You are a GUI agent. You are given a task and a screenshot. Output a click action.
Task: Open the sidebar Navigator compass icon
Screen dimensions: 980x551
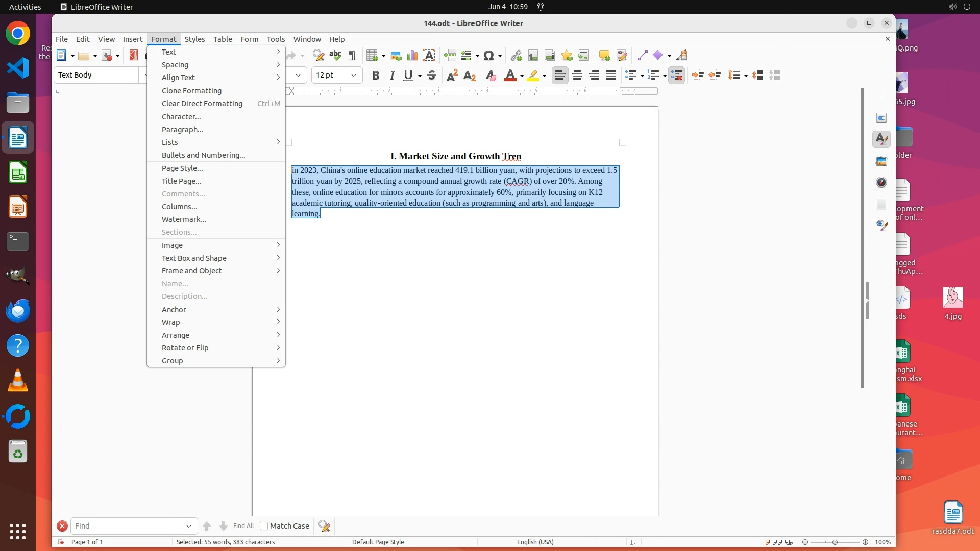click(x=881, y=183)
